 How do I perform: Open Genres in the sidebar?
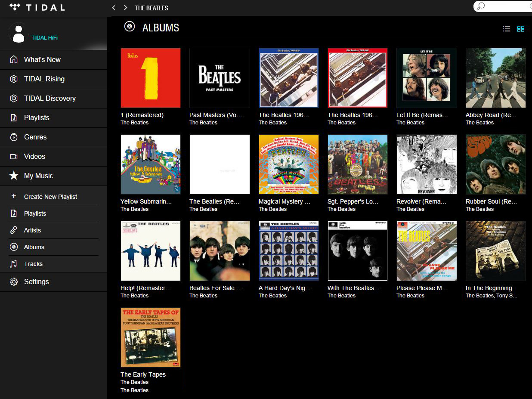tap(35, 137)
